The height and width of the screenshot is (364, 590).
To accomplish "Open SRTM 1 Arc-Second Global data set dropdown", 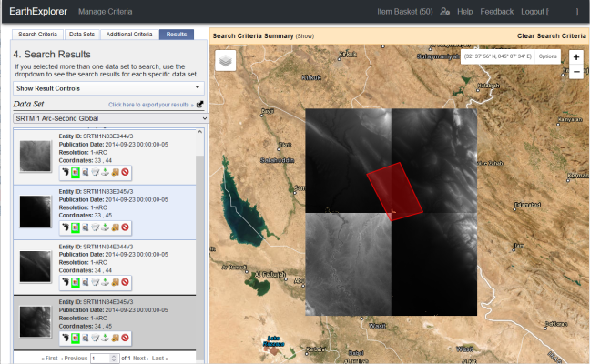I will click(x=110, y=118).
